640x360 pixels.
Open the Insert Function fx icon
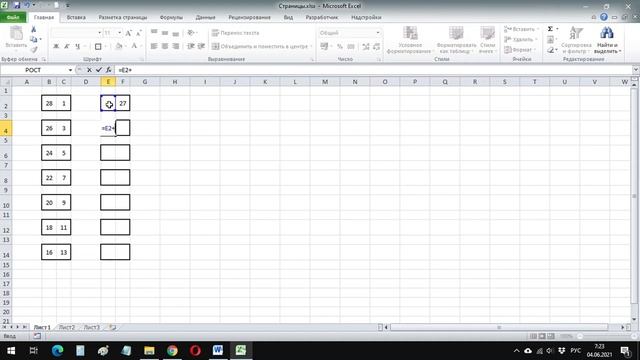(109, 70)
